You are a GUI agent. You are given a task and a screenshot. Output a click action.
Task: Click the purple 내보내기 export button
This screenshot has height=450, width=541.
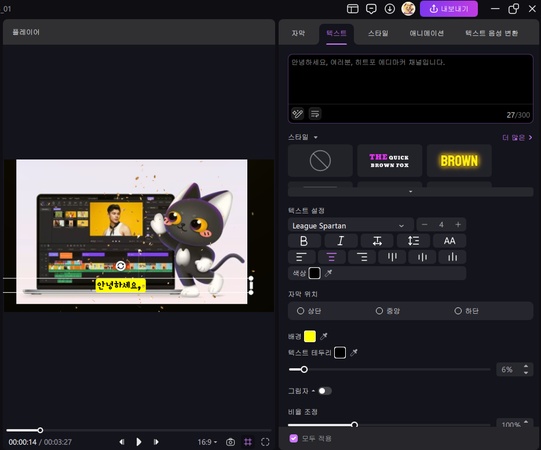coord(449,9)
